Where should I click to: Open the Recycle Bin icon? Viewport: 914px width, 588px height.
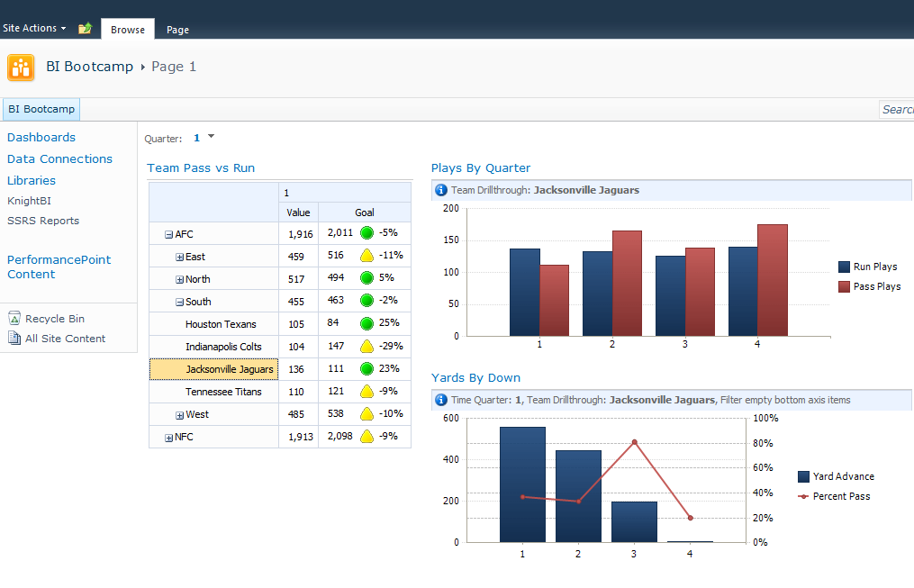click(x=14, y=319)
